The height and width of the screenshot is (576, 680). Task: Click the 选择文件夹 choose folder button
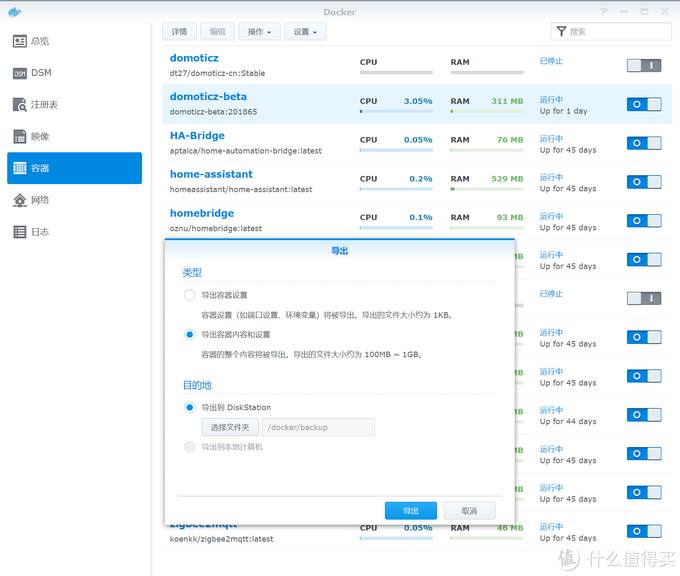(230, 427)
